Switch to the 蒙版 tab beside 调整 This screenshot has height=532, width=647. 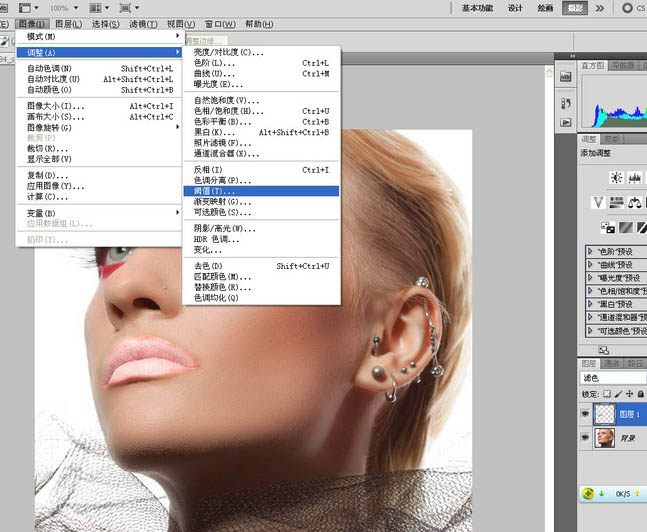612,139
